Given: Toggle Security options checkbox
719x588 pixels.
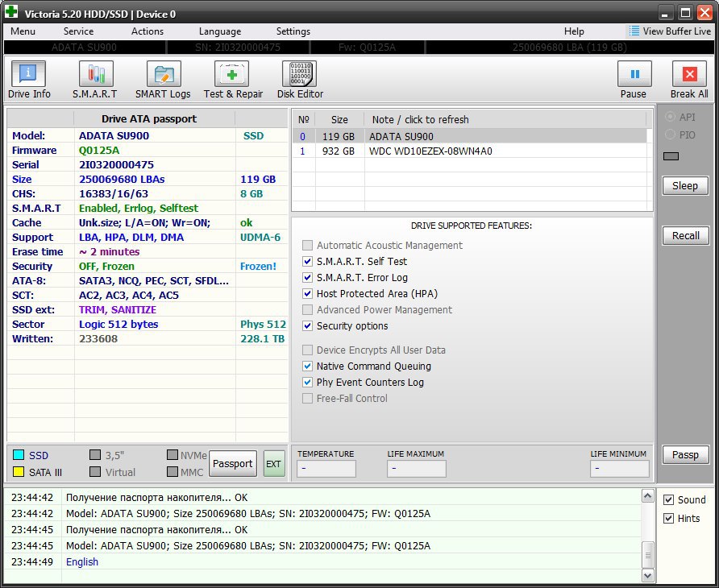Looking at the screenshot, I should [x=307, y=326].
